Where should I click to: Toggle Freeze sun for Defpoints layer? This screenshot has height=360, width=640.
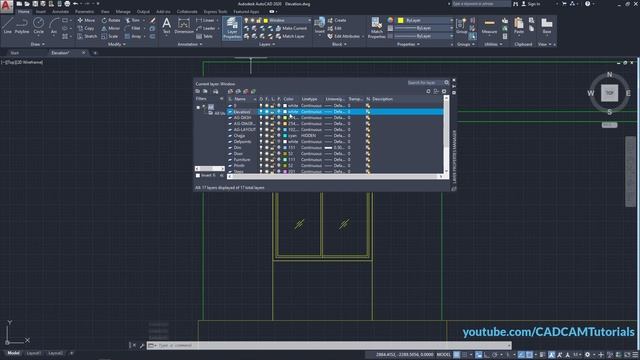pos(267,142)
